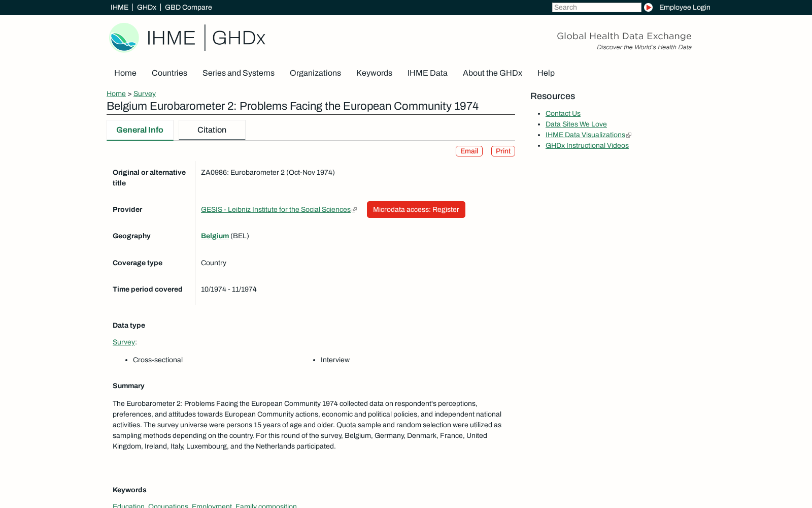The image size is (812, 508).
Task: Click the Resources sidebar heading
Action: pyautogui.click(x=553, y=97)
